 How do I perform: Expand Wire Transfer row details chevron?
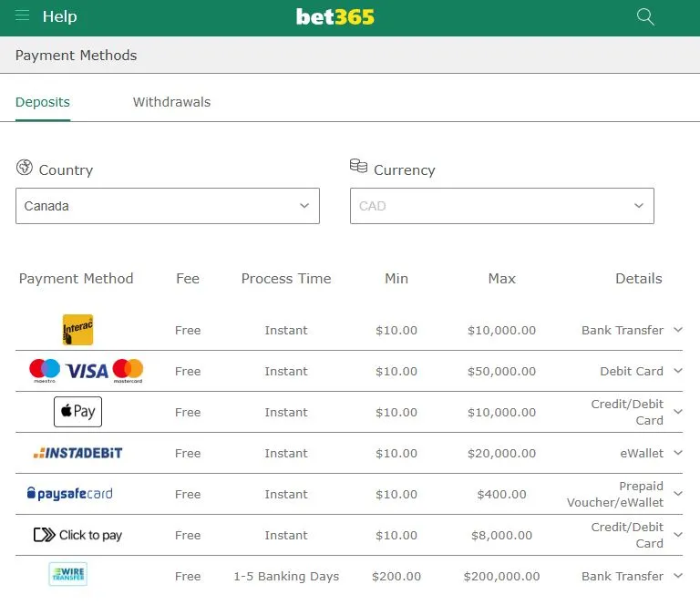[678, 576]
